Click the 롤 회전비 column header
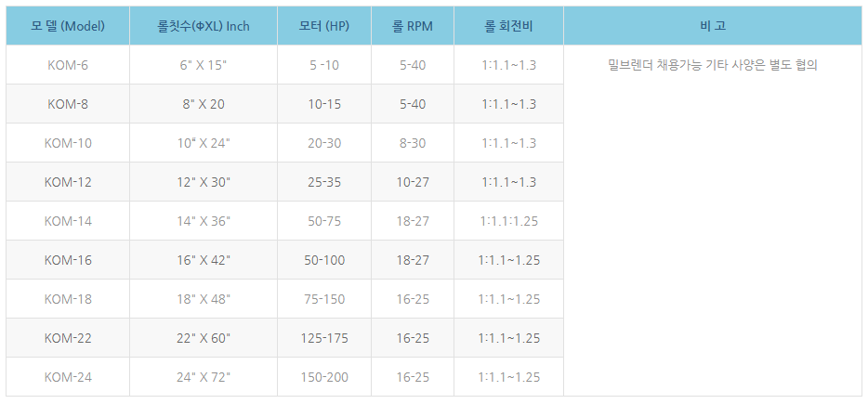Image resolution: width=868 pixels, height=404 pixels. click(x=508, y=26)
